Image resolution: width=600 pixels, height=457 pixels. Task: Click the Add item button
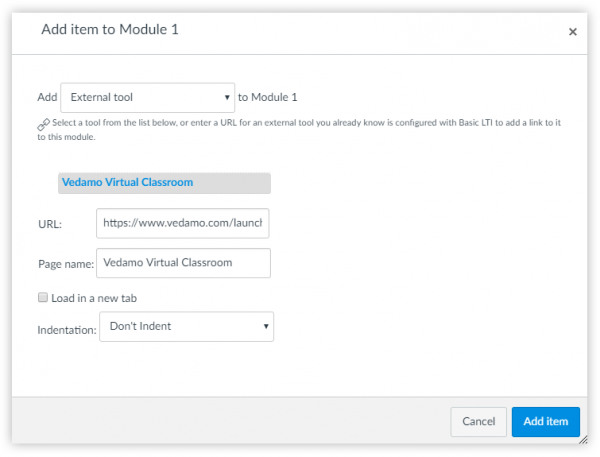[546, 422]
